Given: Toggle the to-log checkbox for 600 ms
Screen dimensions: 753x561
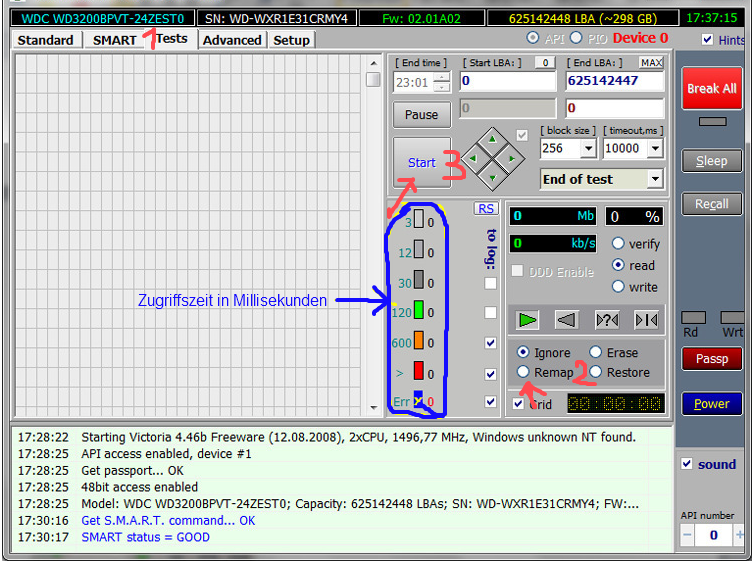Looking at the screenshot, I should tap(490, 343).
